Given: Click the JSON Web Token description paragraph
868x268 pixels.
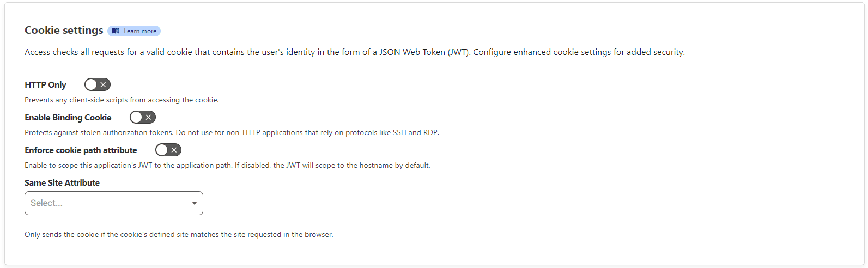Looking at the screenshot, I should tap(355, 52).
